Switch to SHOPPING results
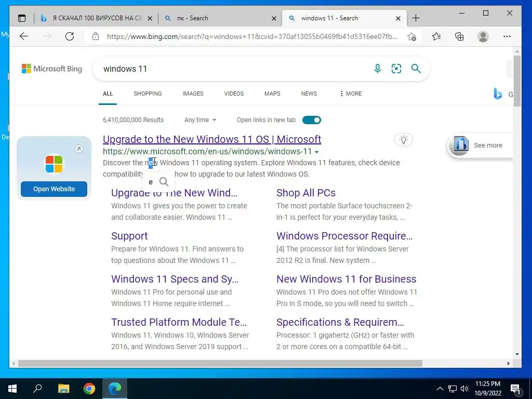This screenshot has height=399, width=532. pos(148,94)
